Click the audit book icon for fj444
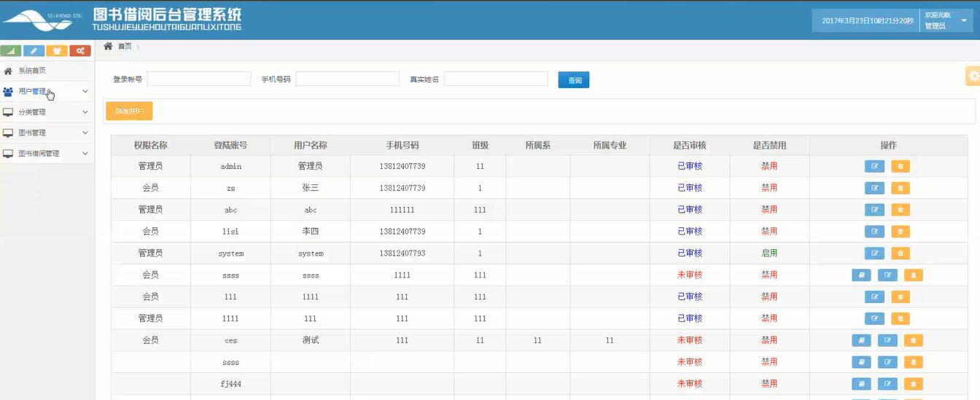 click(861, 384)
